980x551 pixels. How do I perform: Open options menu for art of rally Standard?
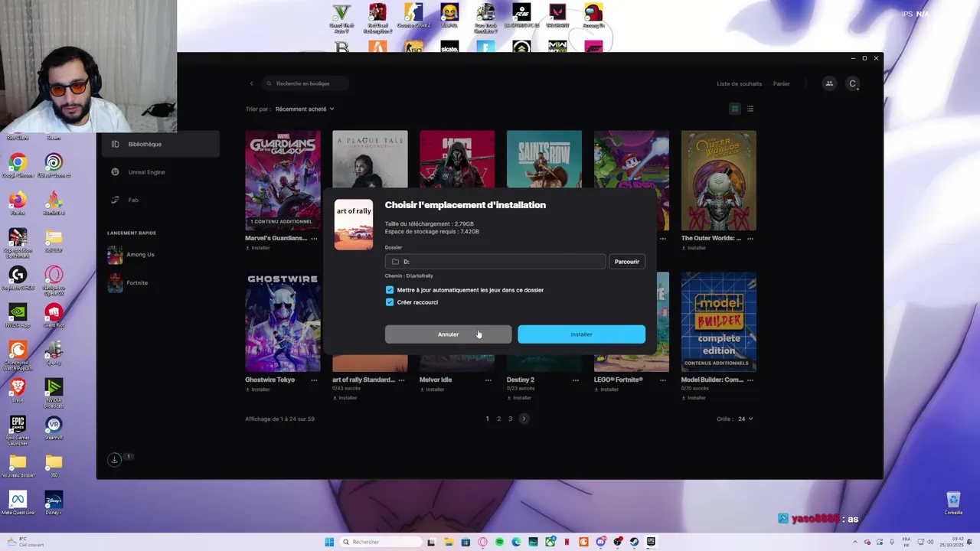(x=401, y=380)
